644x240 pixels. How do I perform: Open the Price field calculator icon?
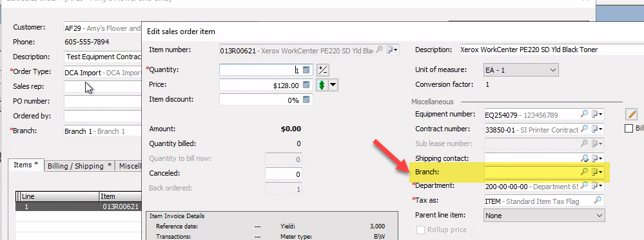click(x=306, y=85)
